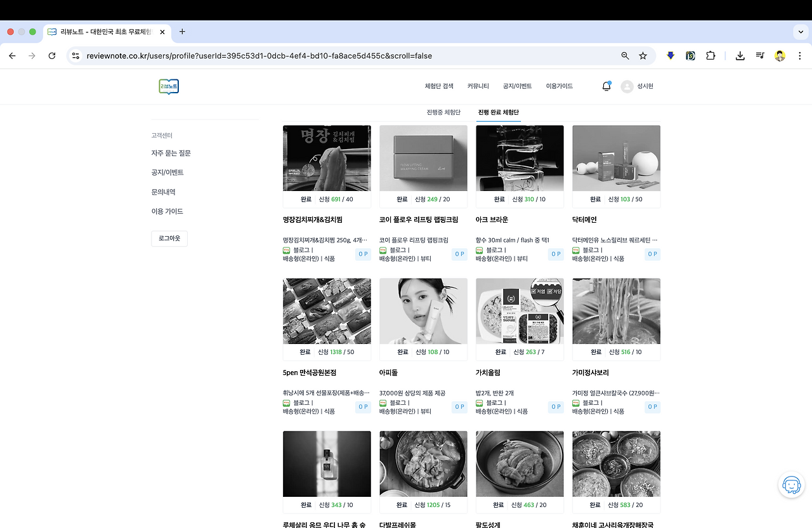
Task: Expand the tab search chevron
Action: coord(799,32)
